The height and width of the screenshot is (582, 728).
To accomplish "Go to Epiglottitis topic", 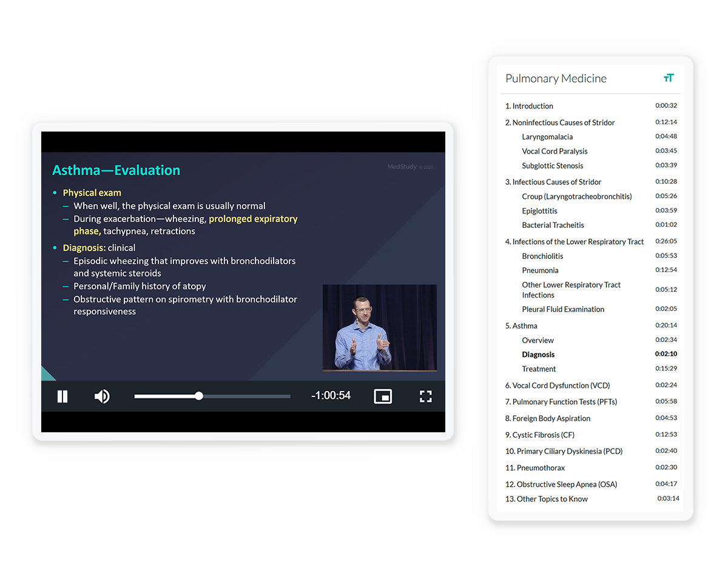I will click(539, 211).
